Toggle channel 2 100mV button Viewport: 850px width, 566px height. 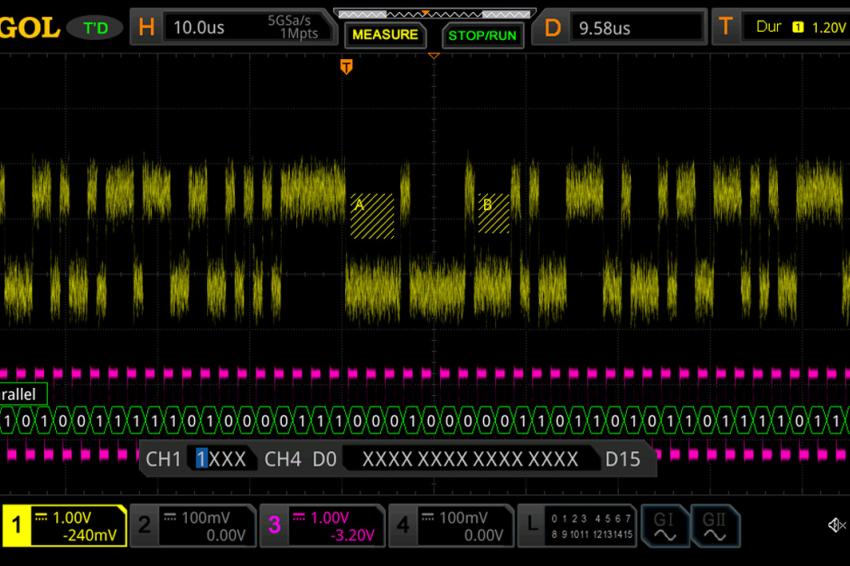(193, 525)
